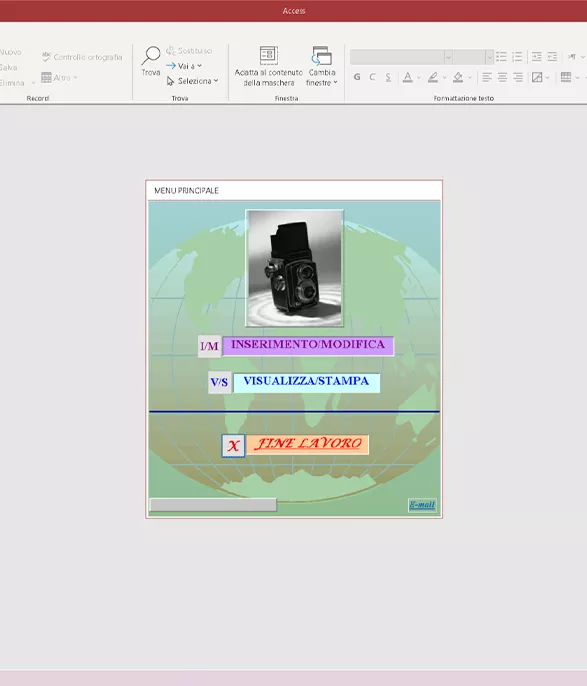Click the I/M button
This screenshot has height=686, width=587.
tap(210, 346)
